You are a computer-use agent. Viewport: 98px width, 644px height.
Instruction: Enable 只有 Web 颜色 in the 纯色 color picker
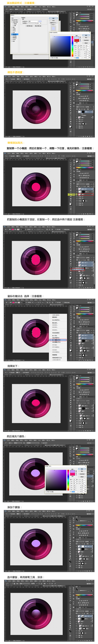(46, 492)
